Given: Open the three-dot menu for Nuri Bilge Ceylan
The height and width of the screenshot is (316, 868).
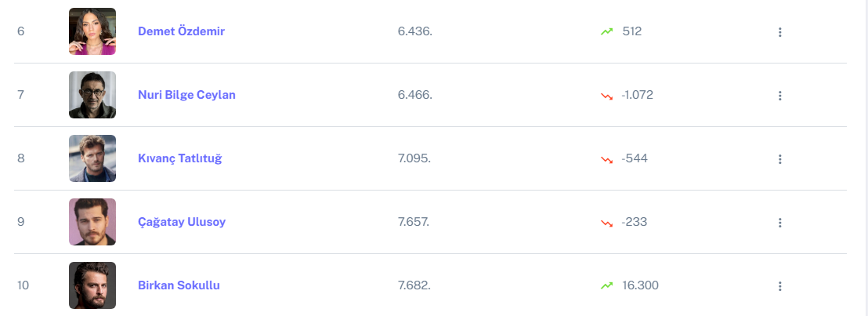Looking at the screenshot, I should pyautogui.click(x=779, y=96).
